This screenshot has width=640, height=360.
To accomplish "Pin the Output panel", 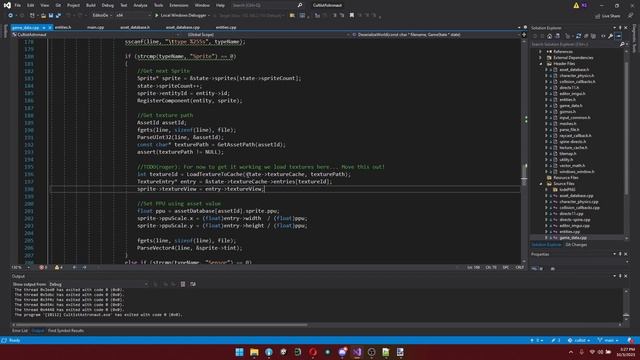I will 620,276.
